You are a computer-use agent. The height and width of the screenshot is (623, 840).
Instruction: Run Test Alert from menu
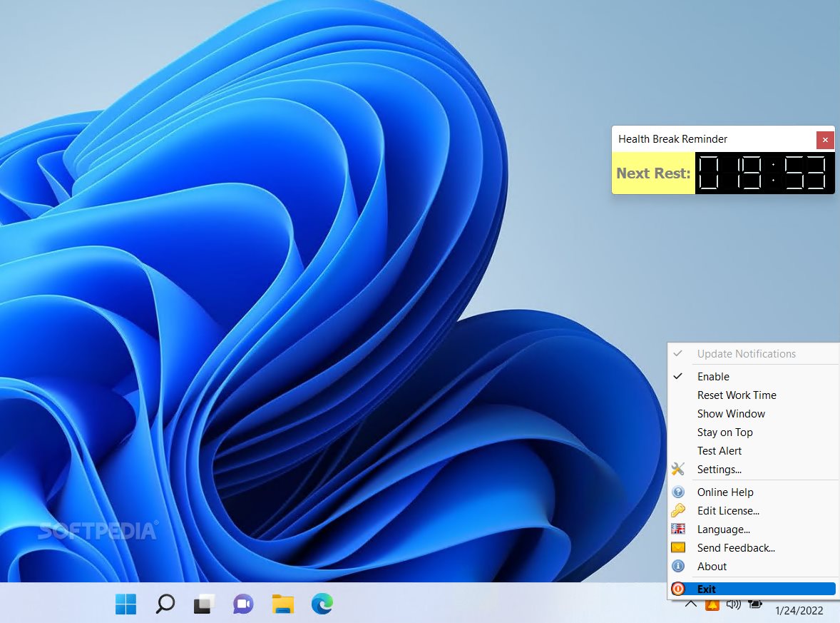tap(753, 451)
